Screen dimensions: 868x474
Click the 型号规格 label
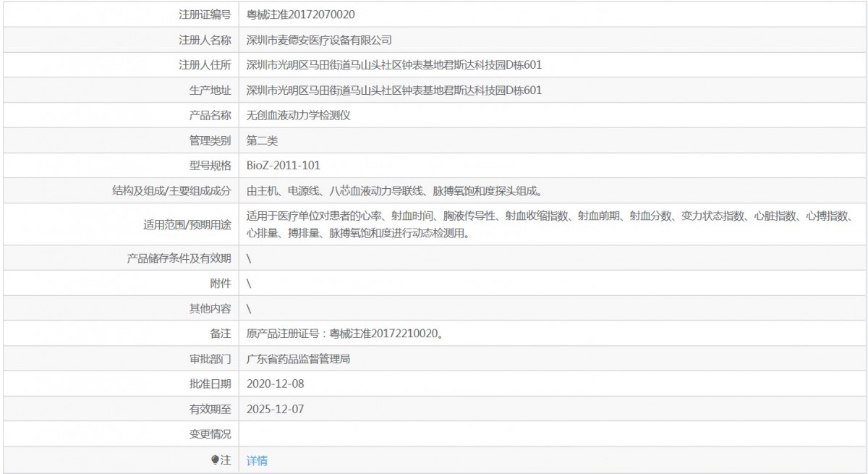point(210,166)
